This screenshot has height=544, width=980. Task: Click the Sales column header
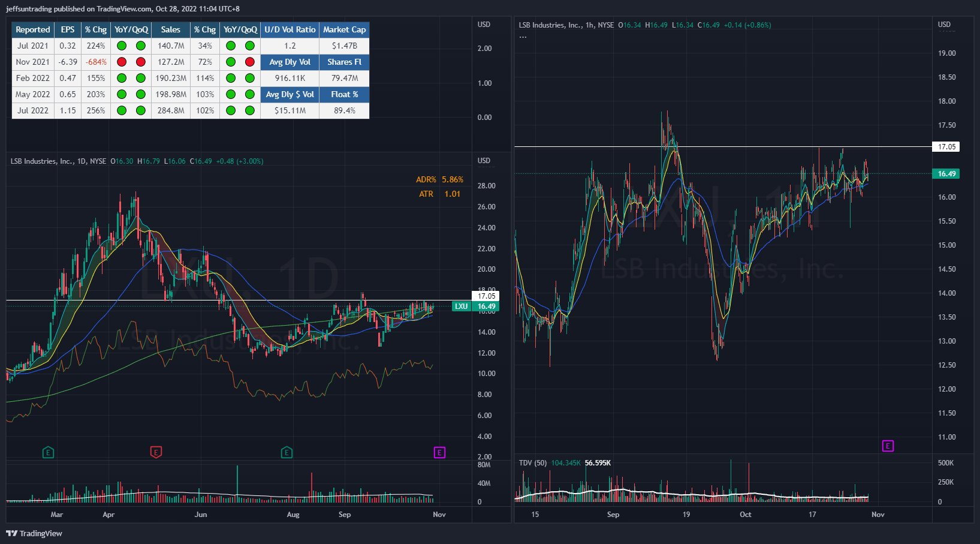point(171,29)
